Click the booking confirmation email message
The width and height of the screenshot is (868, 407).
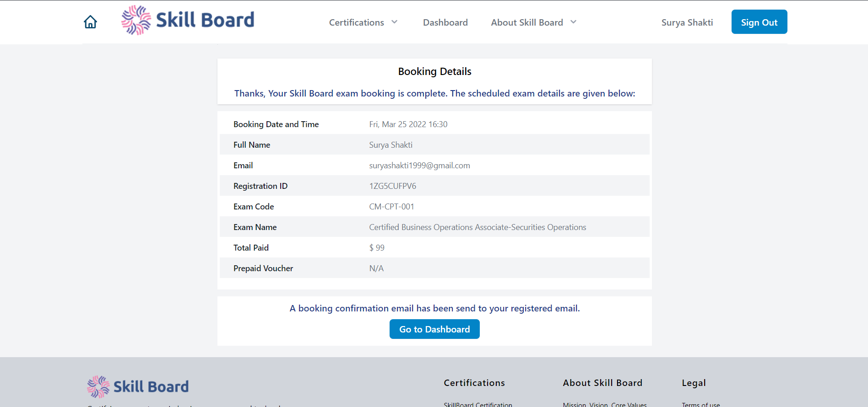pos(434,308)
